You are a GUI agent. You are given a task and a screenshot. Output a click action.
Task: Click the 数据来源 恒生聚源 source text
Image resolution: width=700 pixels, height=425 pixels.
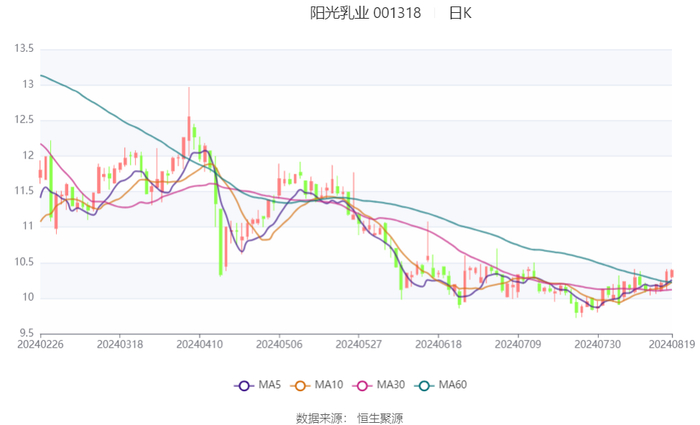pyautogui.click(x=350, y=418)
